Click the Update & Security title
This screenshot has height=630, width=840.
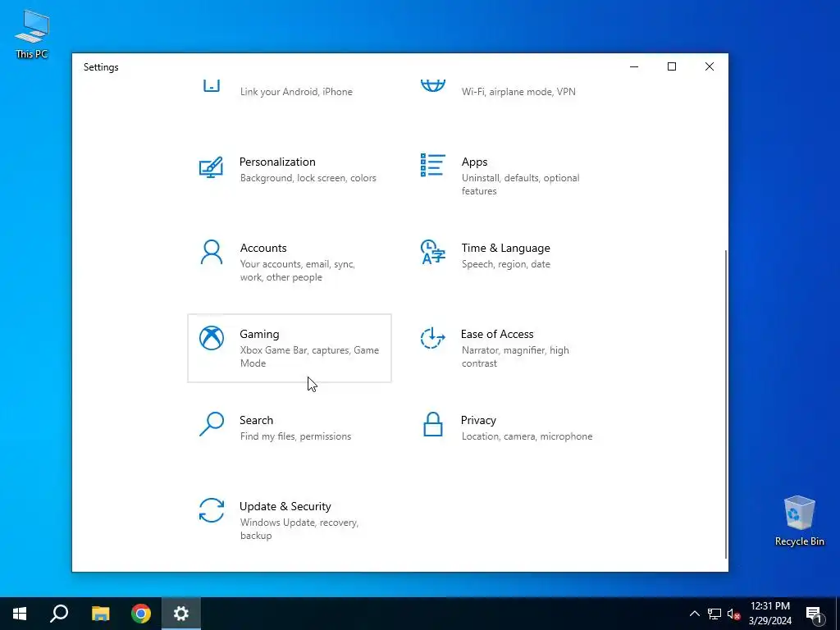pyautogui.click(x=285, y=506)
